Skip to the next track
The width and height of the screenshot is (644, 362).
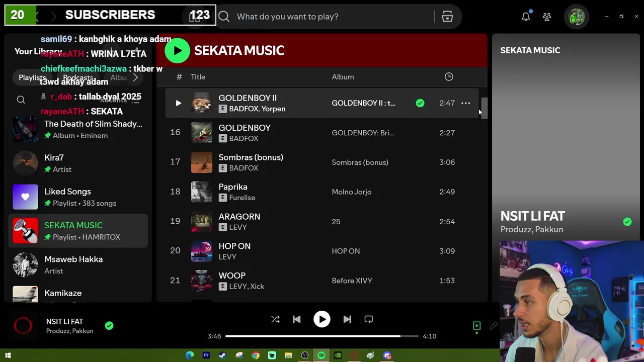(x=347, y=319)
